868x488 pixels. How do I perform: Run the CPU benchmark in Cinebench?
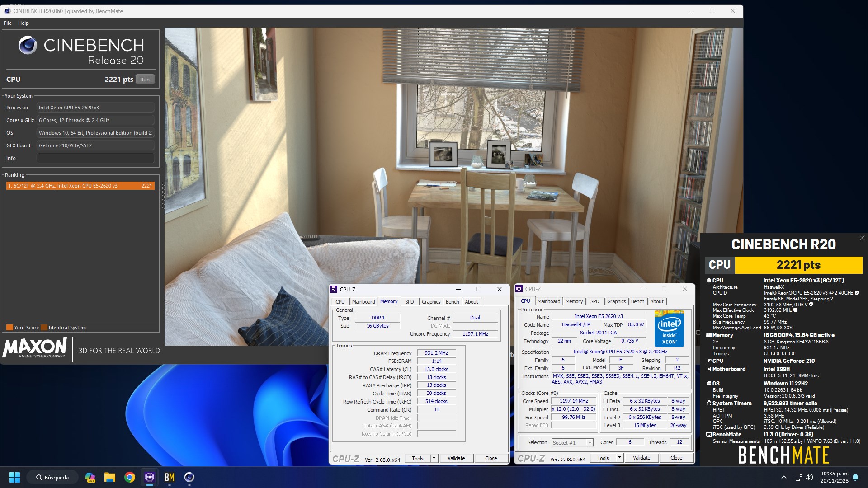145,80
